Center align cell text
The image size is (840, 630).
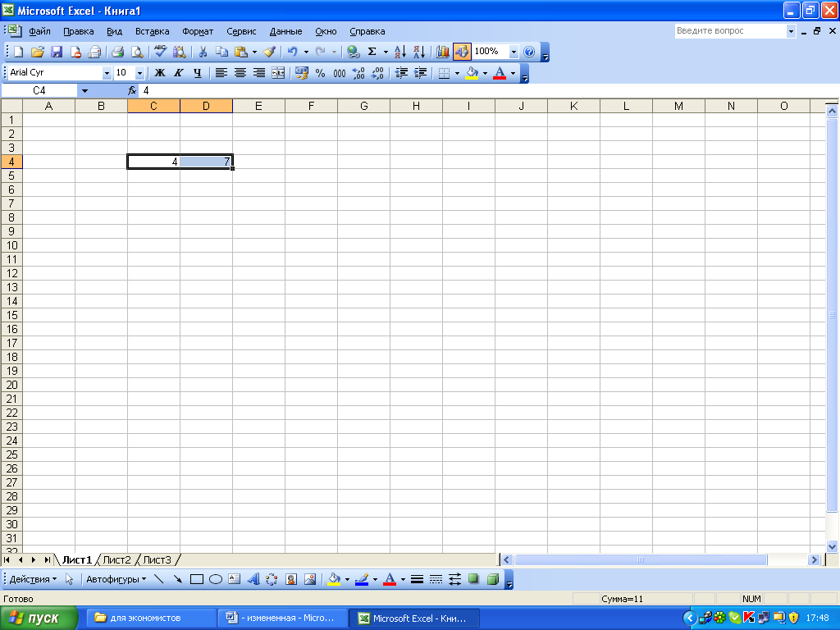click(240, 73)
